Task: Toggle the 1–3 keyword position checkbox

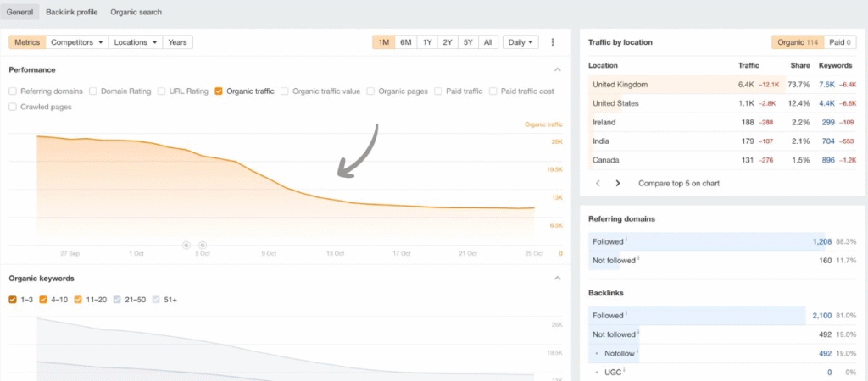Action: (x=13, y=300)
